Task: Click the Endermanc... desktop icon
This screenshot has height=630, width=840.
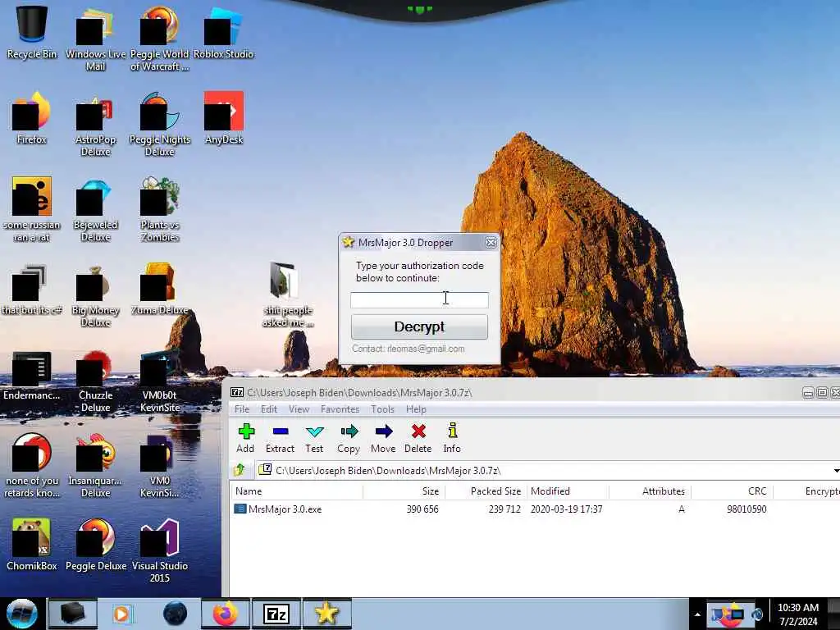Action: coord(32,375)
